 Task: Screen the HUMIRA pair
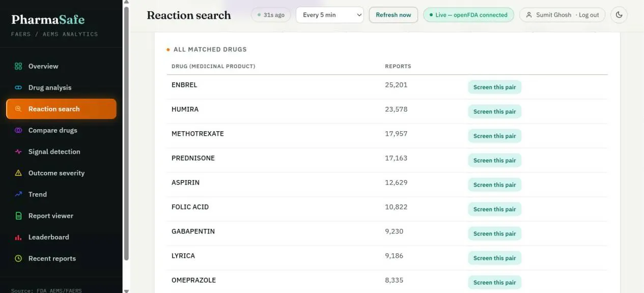click(x=494, y=111)
